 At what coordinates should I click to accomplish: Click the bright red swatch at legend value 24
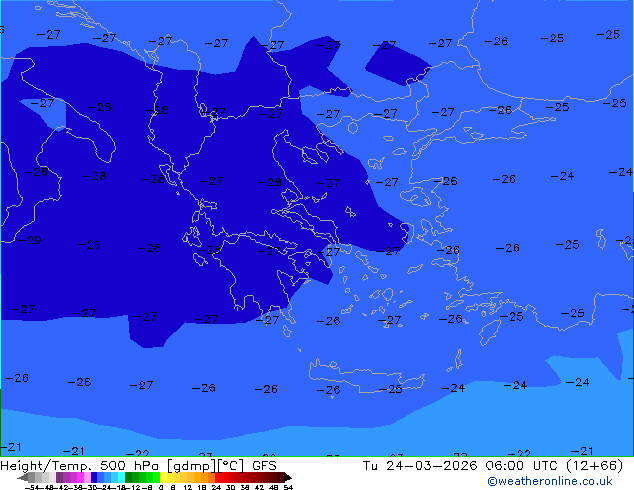coord(218,477)
